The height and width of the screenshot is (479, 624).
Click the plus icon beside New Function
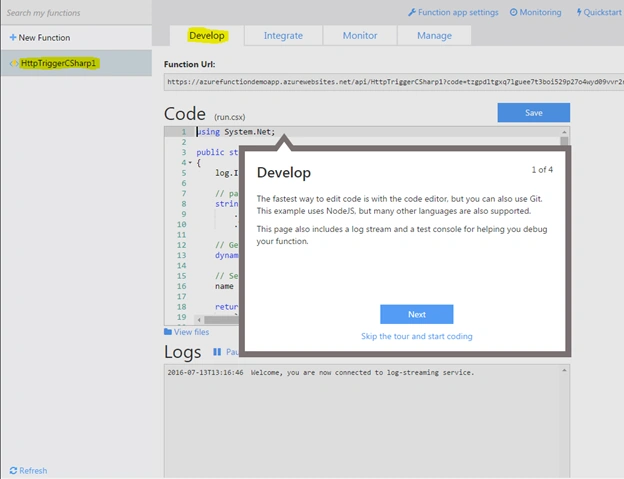13,37
